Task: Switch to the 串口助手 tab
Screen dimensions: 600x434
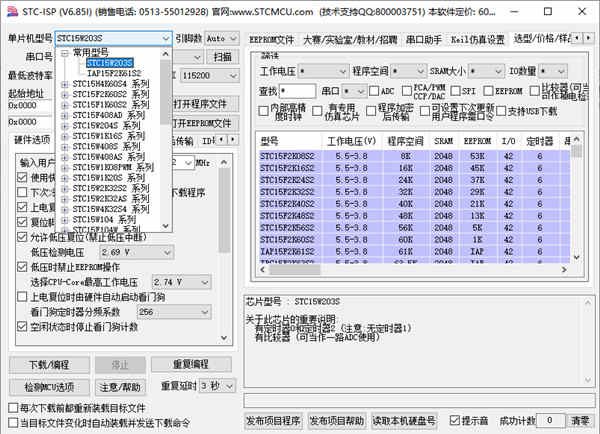Action: pos(423,40)
